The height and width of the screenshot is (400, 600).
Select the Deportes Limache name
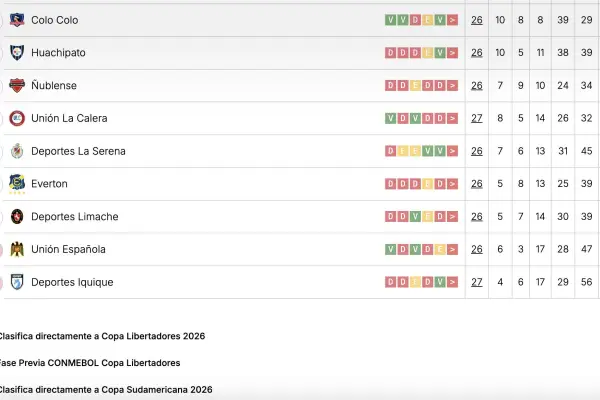coord(75,217)
